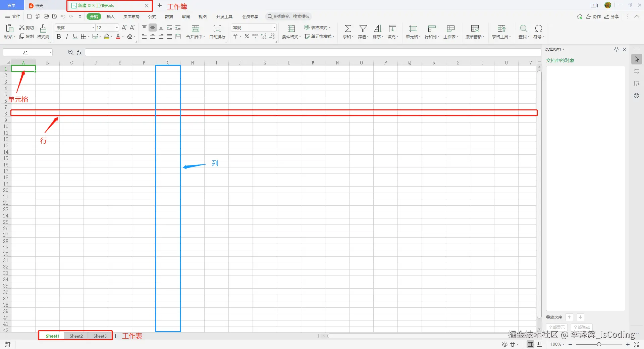Image resolution: width=644 pixels, height=349 pixels.
Task: Add a new sheet with the plus icon
Action: coord(116,336)
